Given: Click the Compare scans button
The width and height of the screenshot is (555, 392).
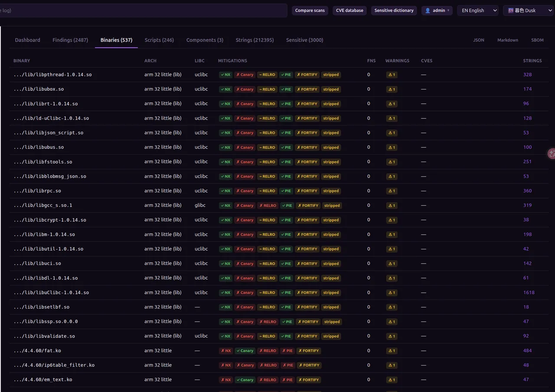Looking at the screenshot, I should [x=310, y=10].
